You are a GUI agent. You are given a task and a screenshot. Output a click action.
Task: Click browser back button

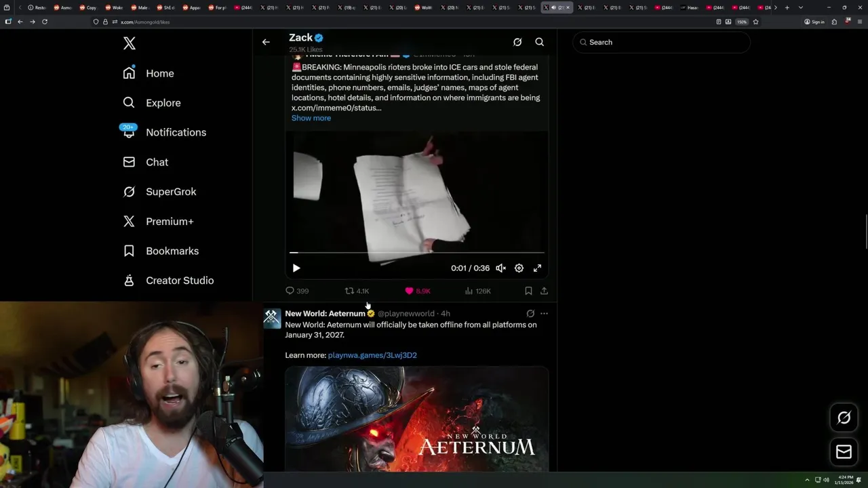[x=20, y=22]
